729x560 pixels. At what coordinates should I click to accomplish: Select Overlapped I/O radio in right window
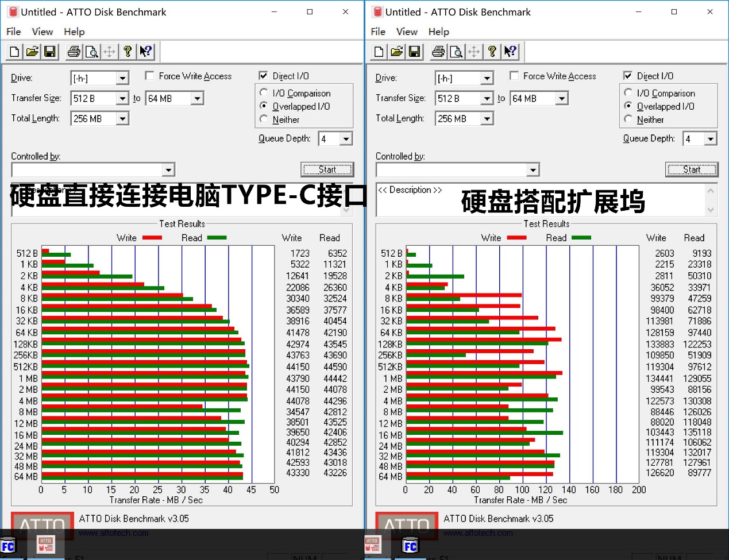click(628, 106)
